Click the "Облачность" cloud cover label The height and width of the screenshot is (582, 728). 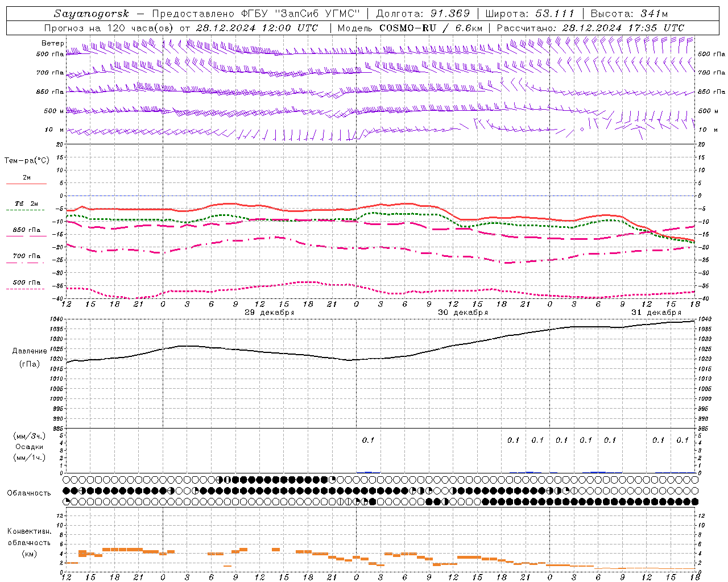29,493
